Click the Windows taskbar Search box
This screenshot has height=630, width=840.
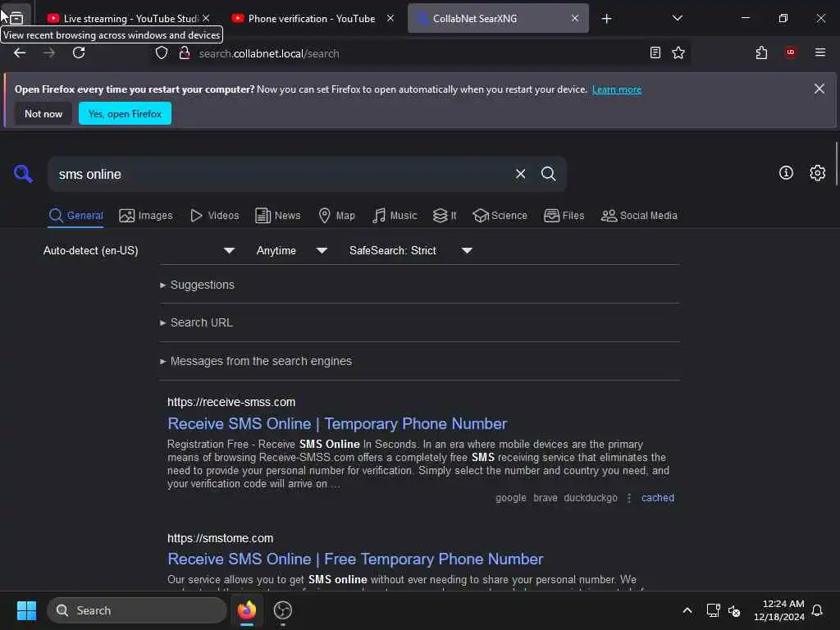click(137, 610)
